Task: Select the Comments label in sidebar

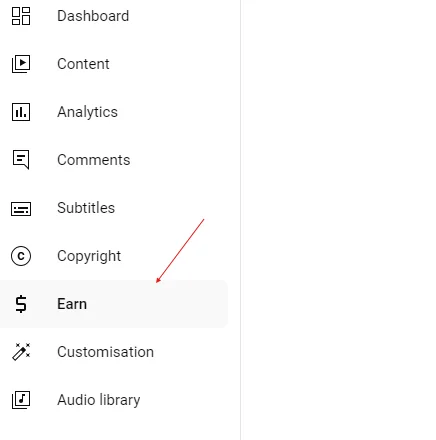Action: pyautogui.click(x=94, y=160)
